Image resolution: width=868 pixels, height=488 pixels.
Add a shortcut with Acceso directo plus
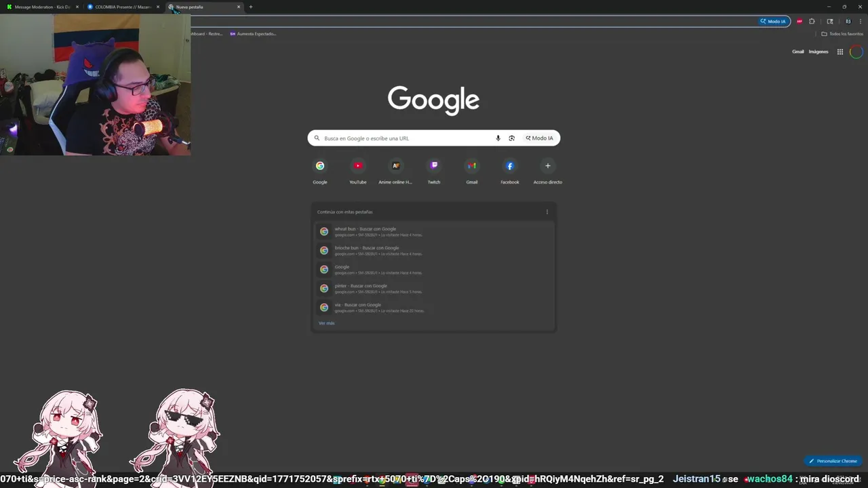[548, 171]
